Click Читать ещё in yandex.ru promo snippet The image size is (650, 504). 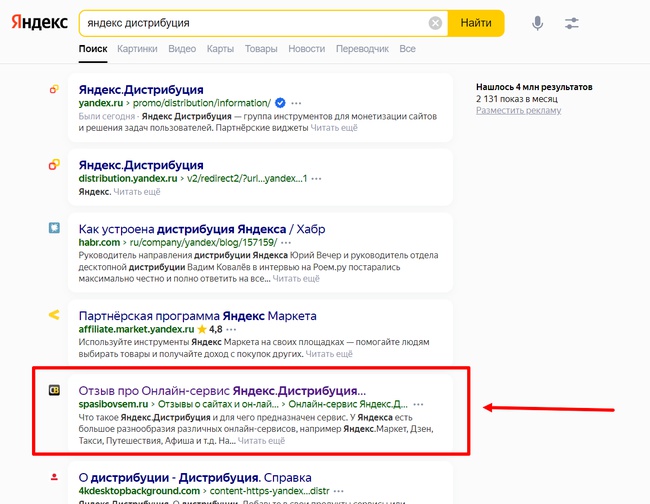pos(334,128)
